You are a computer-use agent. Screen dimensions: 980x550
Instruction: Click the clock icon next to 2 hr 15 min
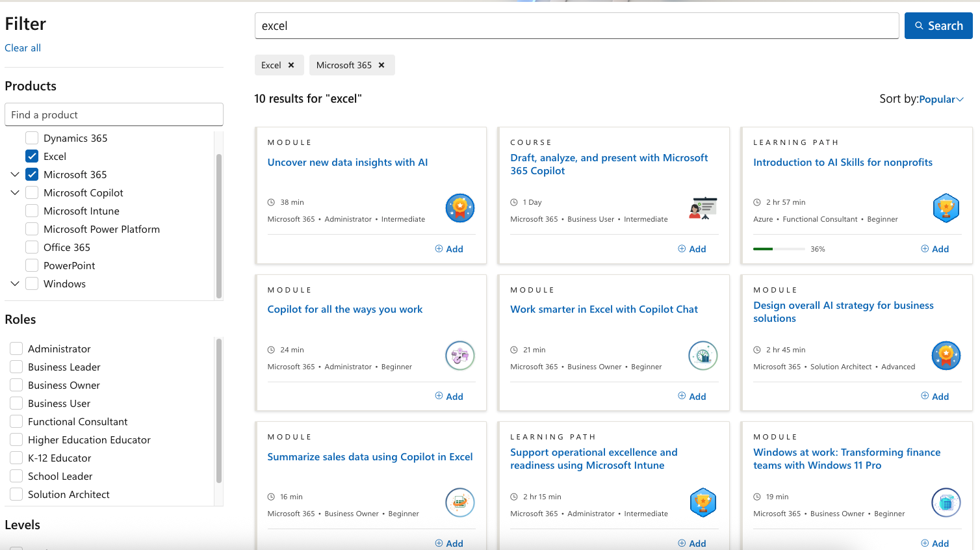pyautogui.click(x=514, y=497)
